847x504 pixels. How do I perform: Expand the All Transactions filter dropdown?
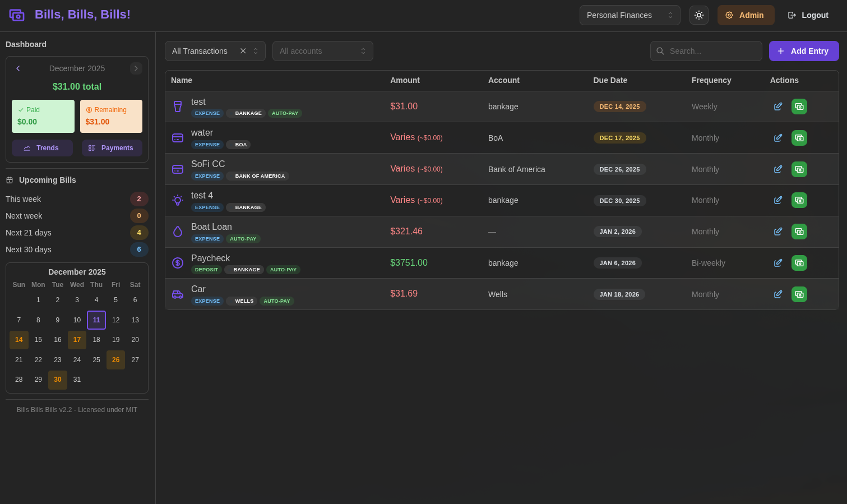pos(256,51)
